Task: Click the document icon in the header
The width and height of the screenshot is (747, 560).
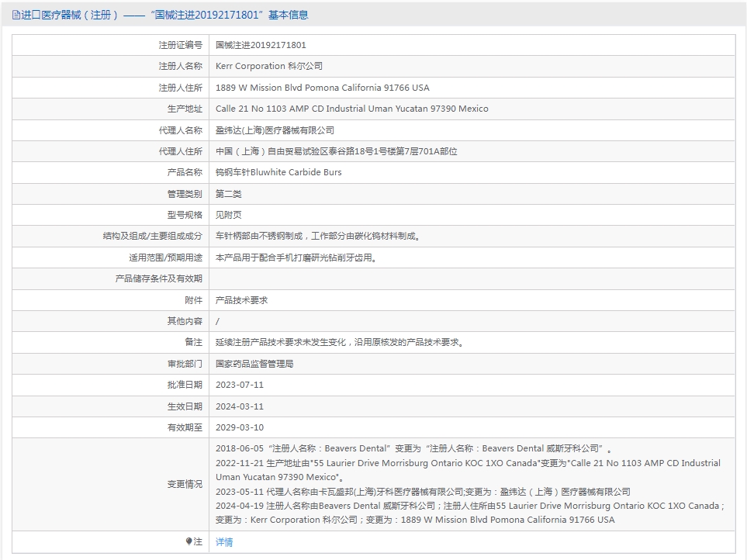Action: pos(16,16)
